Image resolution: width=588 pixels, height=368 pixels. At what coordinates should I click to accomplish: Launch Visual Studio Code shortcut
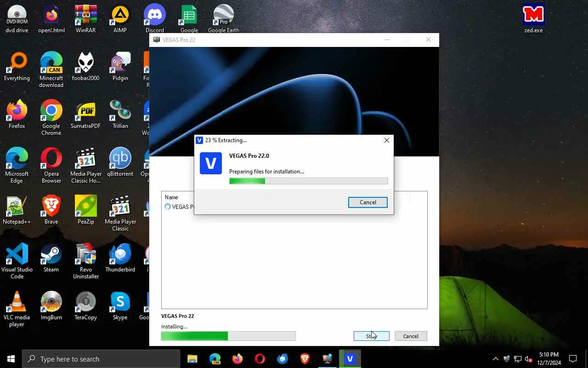(17, 261)
